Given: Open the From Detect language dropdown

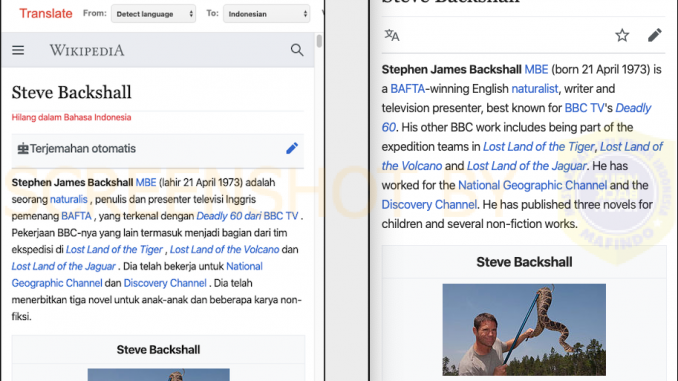Looking at the screenshot, I should click(154, 14).
